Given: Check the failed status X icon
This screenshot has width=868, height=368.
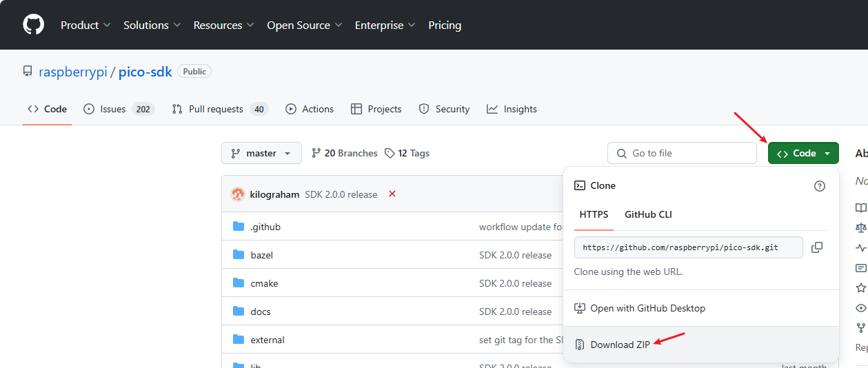Looking at the screenshot, I should coord(392,194).
